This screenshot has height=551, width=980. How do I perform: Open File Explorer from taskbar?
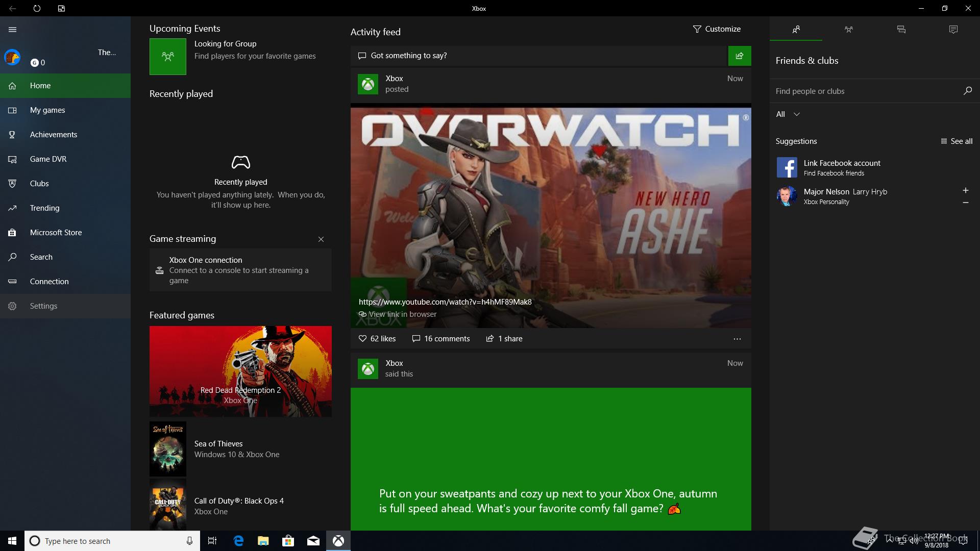coord(263,541)
